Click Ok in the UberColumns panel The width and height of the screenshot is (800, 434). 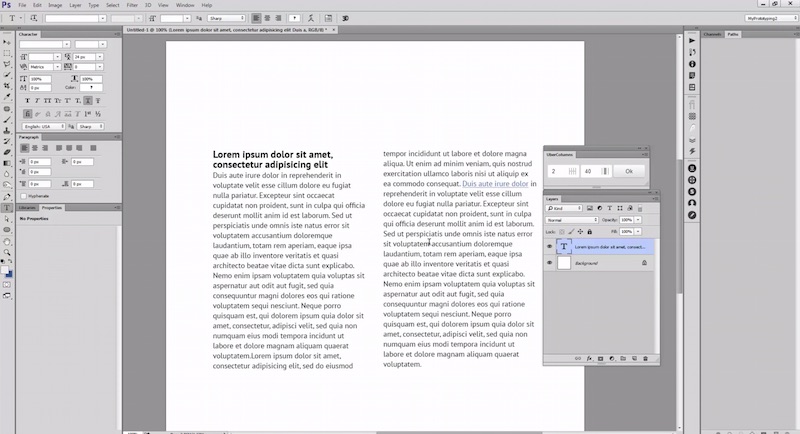629,171
